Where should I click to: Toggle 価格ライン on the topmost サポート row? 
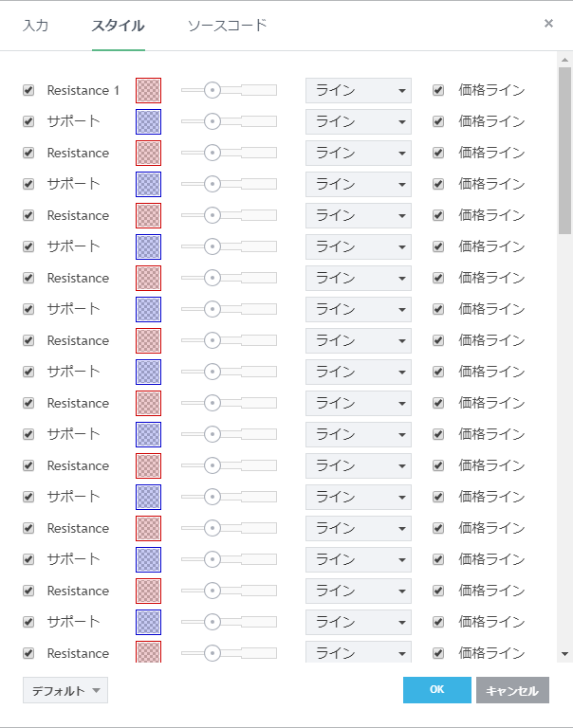(438, 122)
